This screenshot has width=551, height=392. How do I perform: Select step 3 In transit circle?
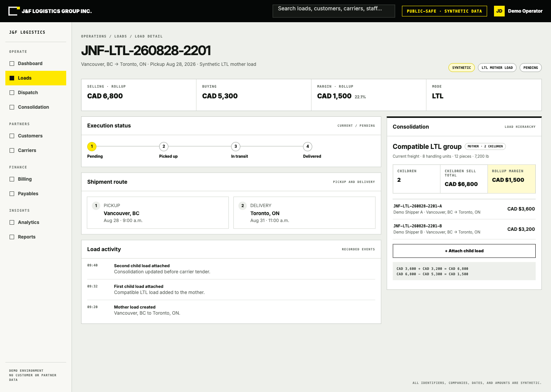[x=236, y=147]
